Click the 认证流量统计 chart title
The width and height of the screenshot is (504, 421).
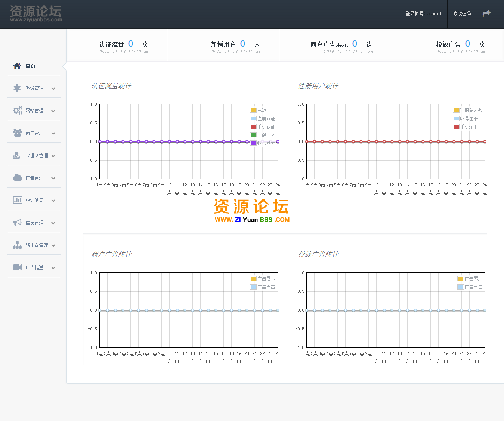coord(111,86)
